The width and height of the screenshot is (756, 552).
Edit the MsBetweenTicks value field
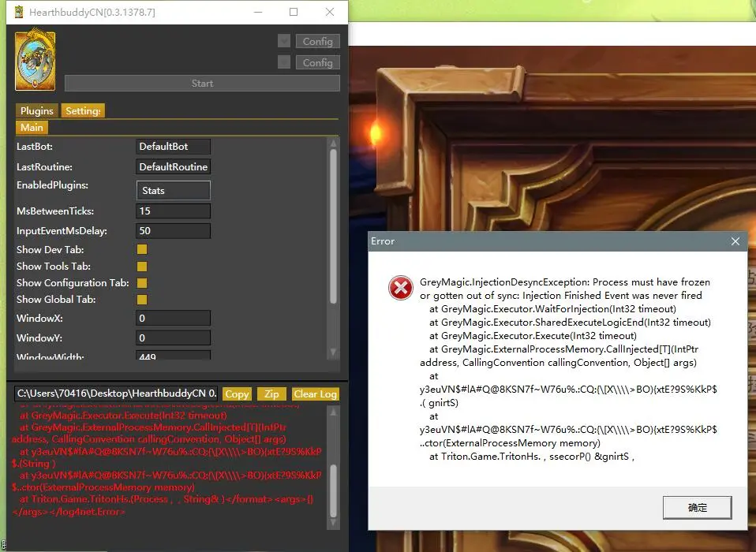coord(173,211)
